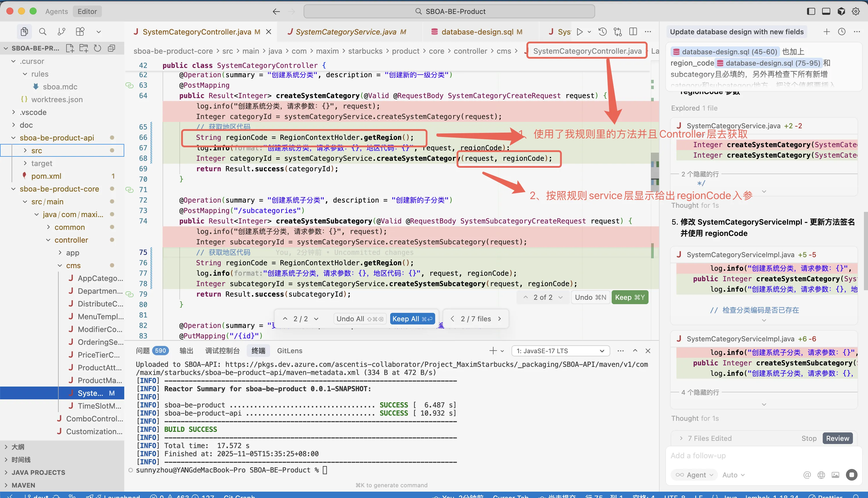
Task: Click the Run Java play icon
Action: [x=579, y=32]
